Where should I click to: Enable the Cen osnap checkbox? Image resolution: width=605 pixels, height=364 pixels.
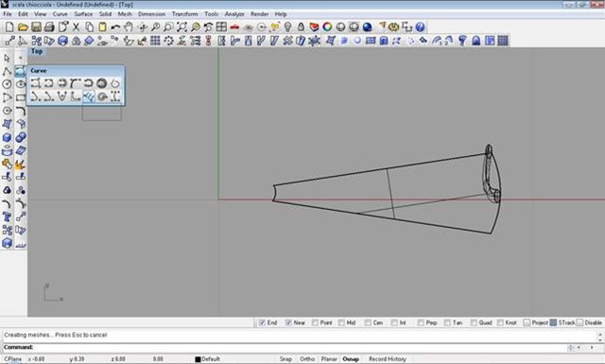click(x=368, y=322)
